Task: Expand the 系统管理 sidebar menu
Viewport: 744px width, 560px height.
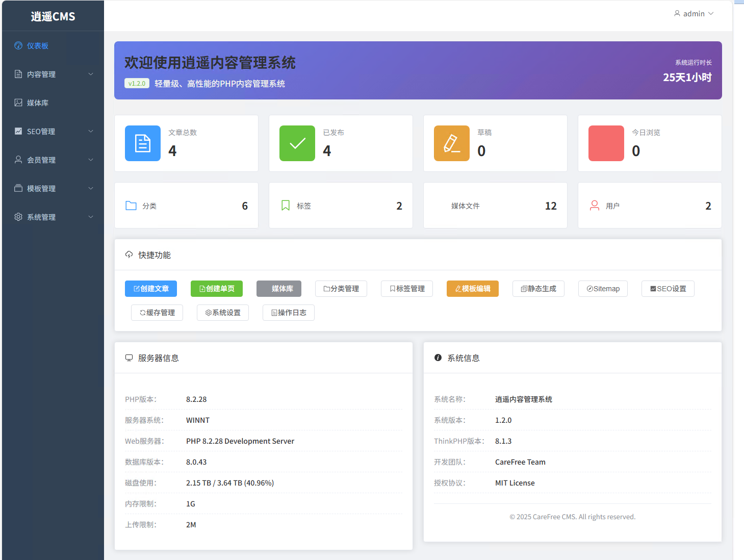Action: coord(53,217)
